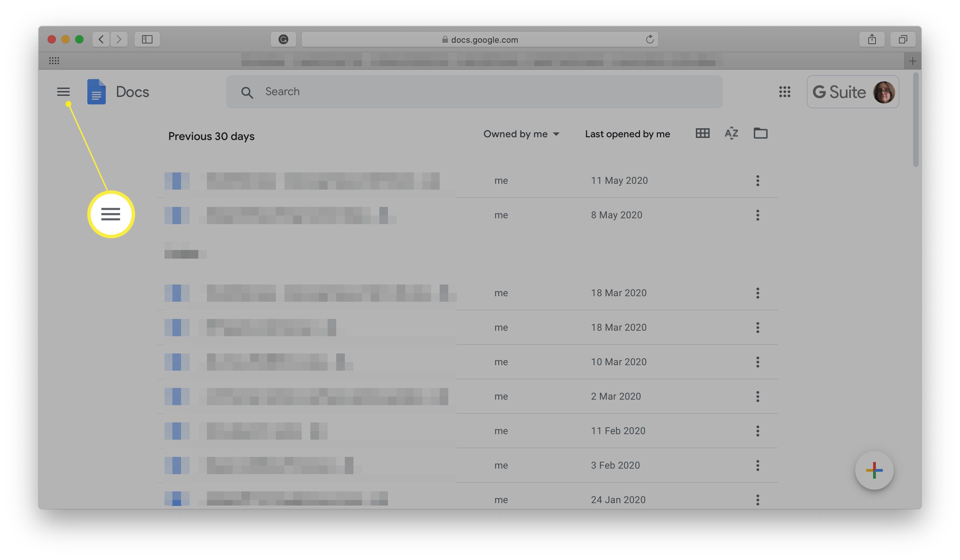Image resolution: width=960 pixels, height=560 pixels.
Task: Open a new Safari tab
Action: tap(912, 61)
